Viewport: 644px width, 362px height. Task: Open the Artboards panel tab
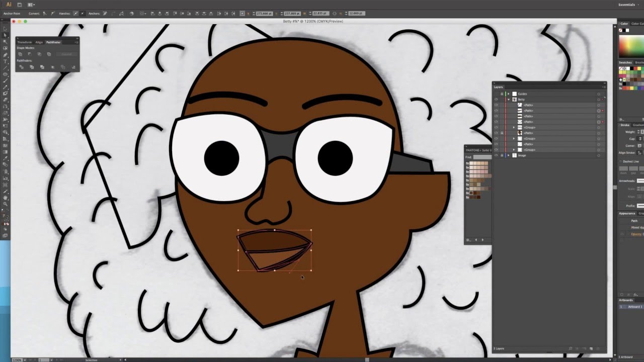626,300
